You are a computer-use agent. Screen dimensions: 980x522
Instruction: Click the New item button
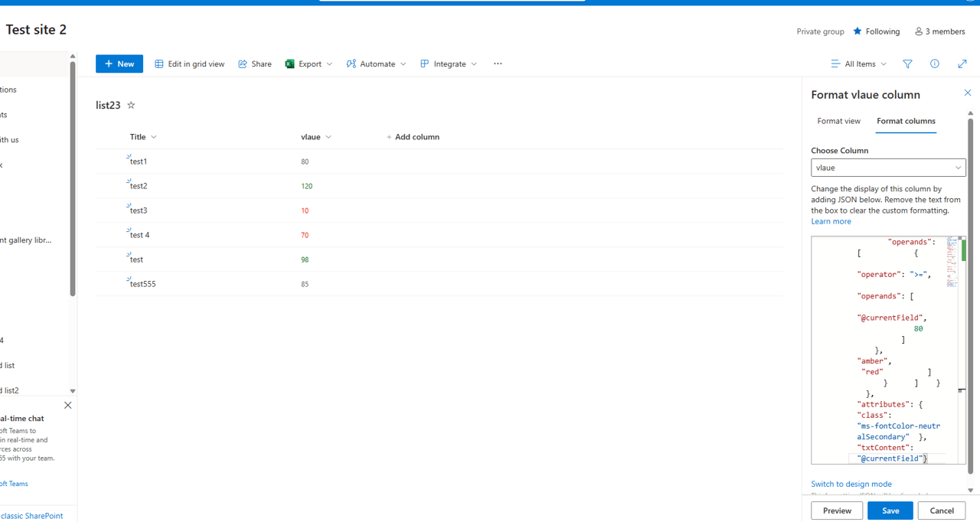(119, 64)
